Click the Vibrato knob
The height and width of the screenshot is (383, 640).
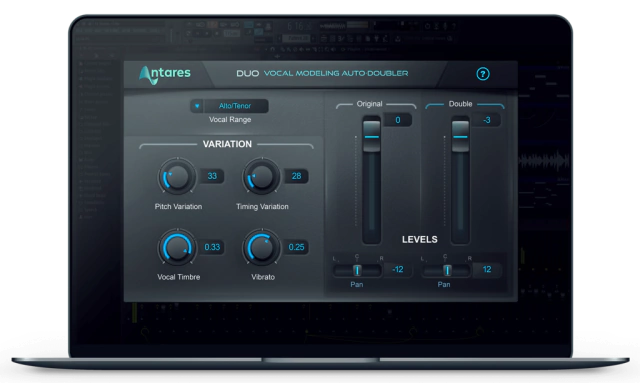[x=262, y=247]
